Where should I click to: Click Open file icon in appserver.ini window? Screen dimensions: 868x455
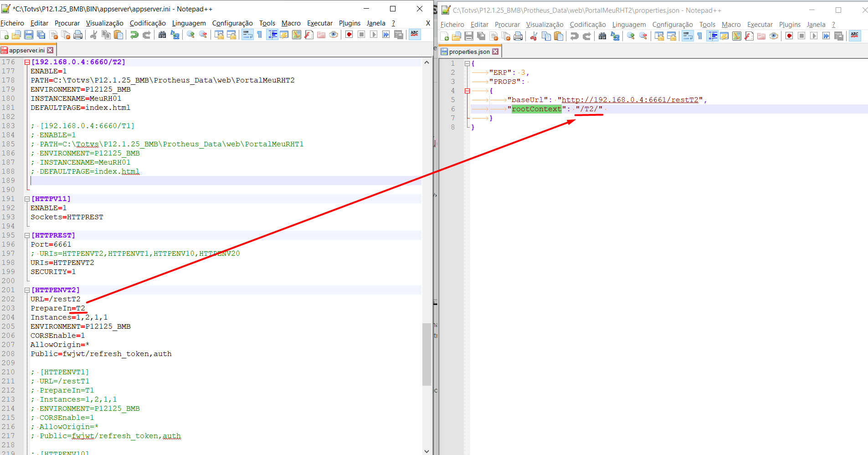tap(16, 35)
